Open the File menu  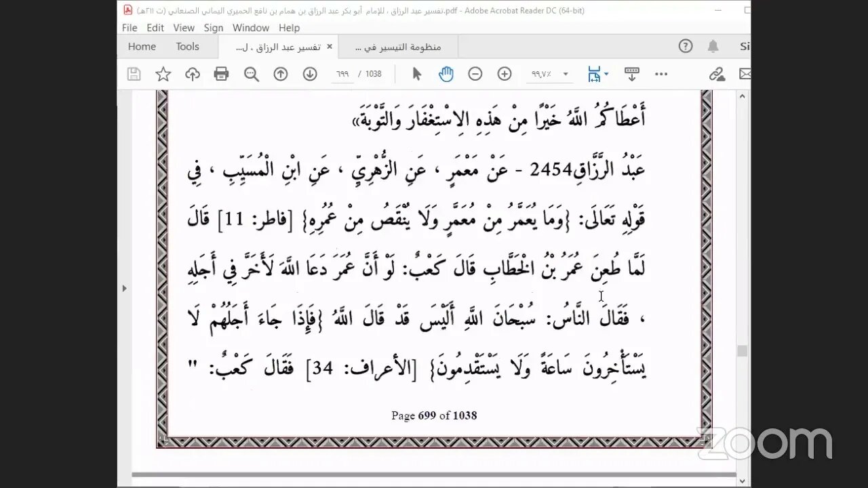(x=130, y=28)
